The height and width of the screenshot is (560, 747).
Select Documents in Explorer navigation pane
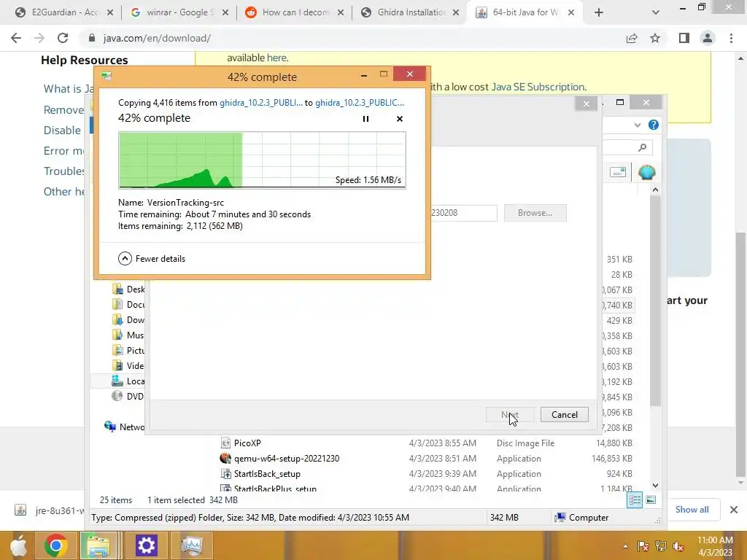coord(128,304)
